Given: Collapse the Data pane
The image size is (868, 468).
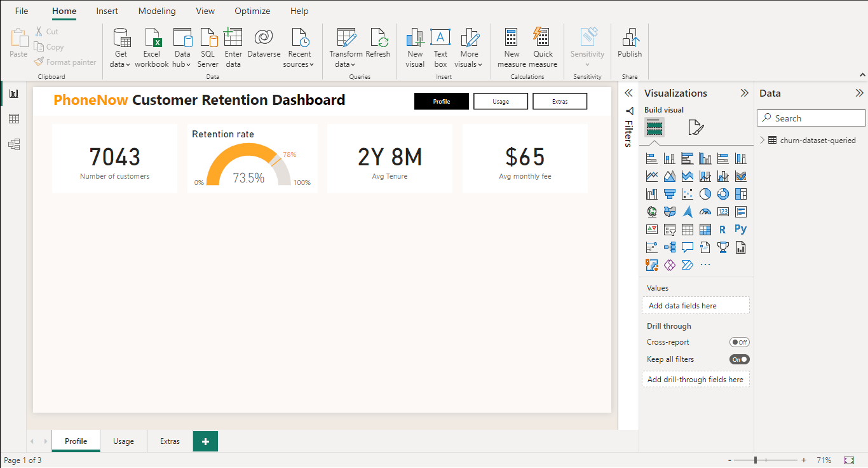Looking at the screenshot, I should 860,93.
